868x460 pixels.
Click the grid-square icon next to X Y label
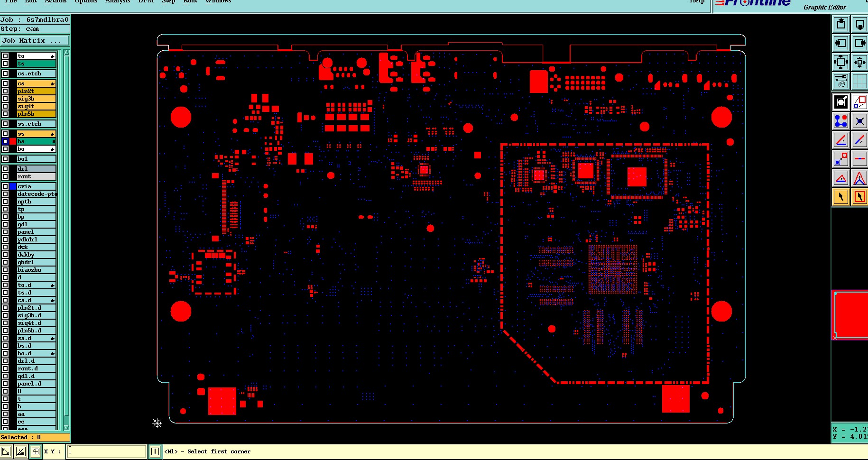coord(36,451)
